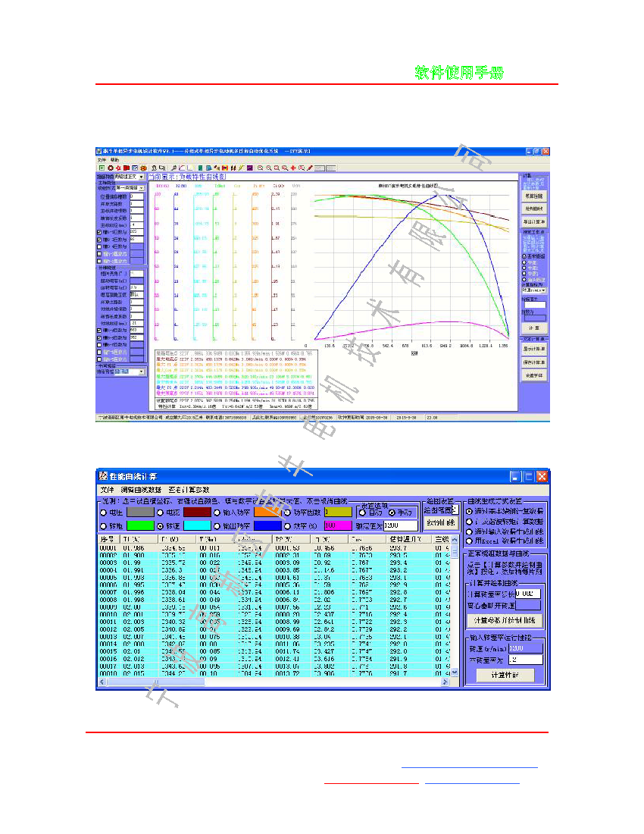644x834 pixels.
Task: Select the 效率(%) radio button
Action: point(287,526)
